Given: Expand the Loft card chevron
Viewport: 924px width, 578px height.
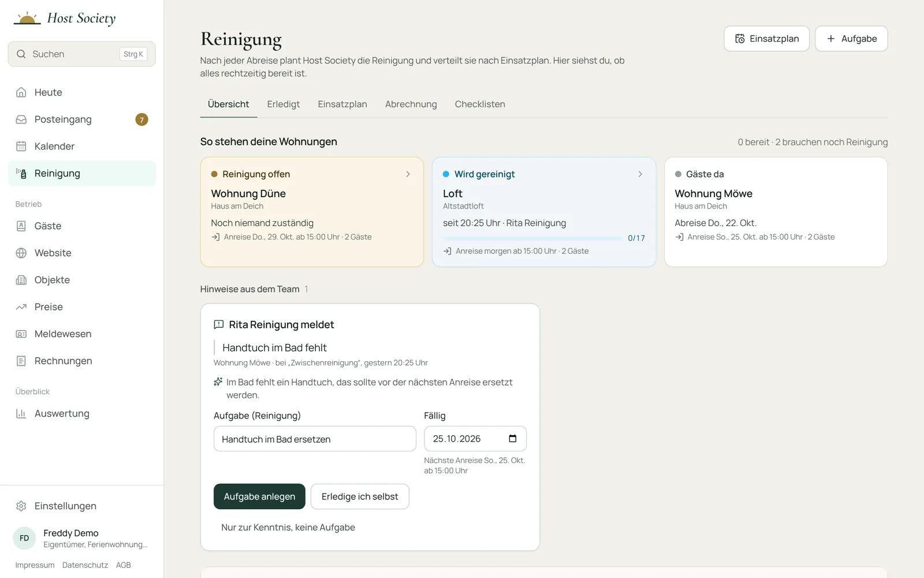Looking at the screenshot, I should coord(640,174).
